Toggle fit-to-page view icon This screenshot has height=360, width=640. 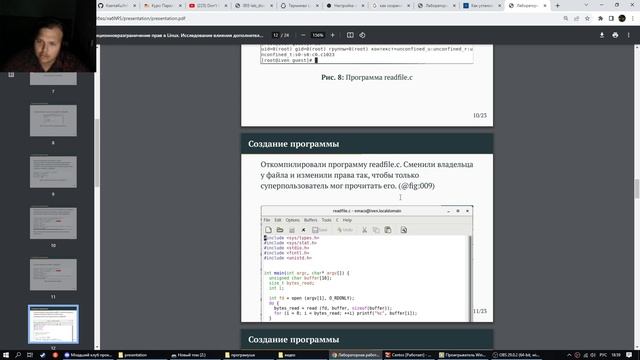coord(350,36)
